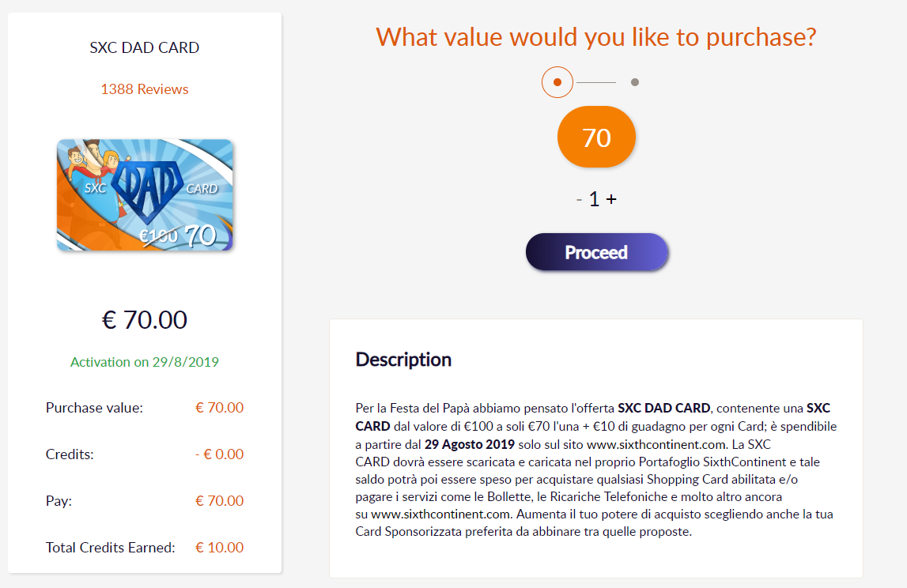Decrease quantity with the minus sign
Screen dimensions: 907x588
(x=580, y=199)
